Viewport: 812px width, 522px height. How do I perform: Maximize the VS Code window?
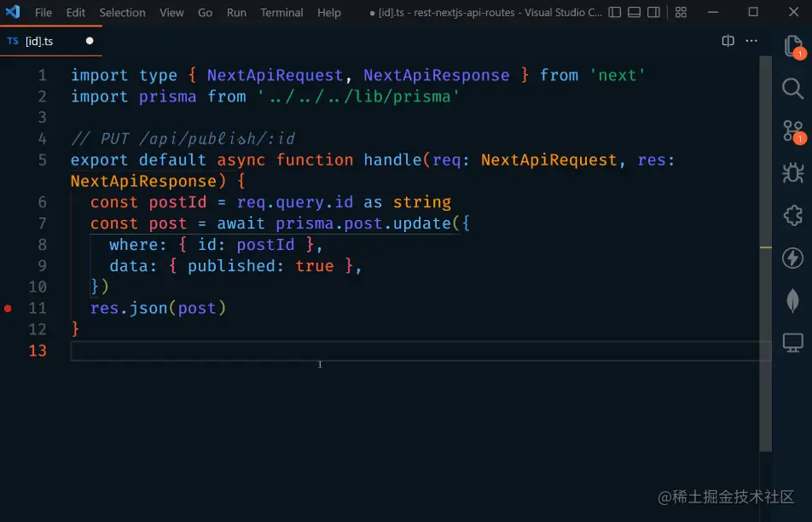753,12
